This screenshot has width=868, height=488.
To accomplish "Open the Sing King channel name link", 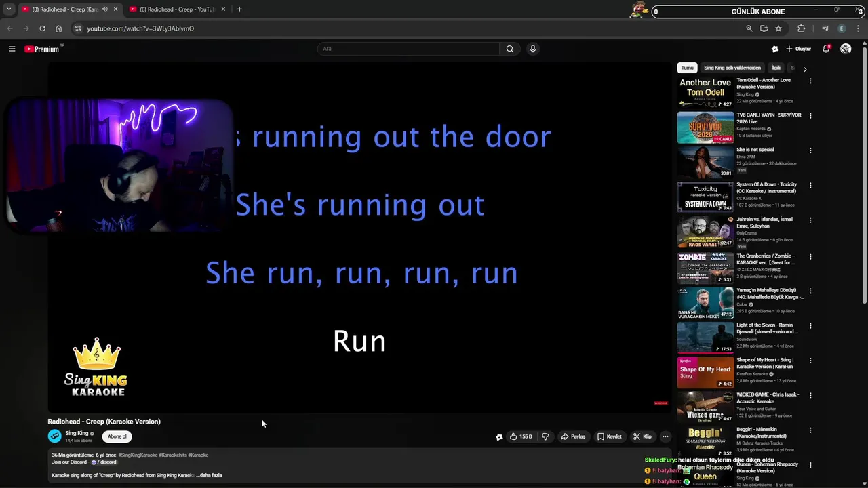I will (x=77, y=433).
